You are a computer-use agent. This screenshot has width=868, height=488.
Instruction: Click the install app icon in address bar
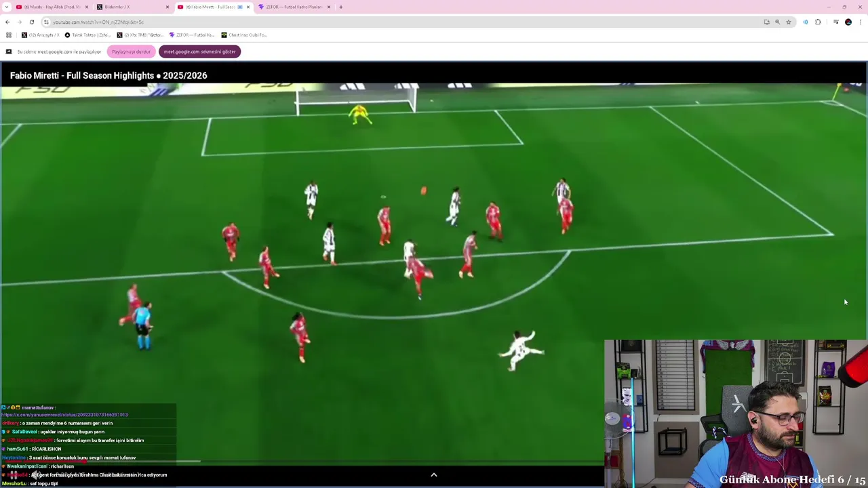(767, 22)
